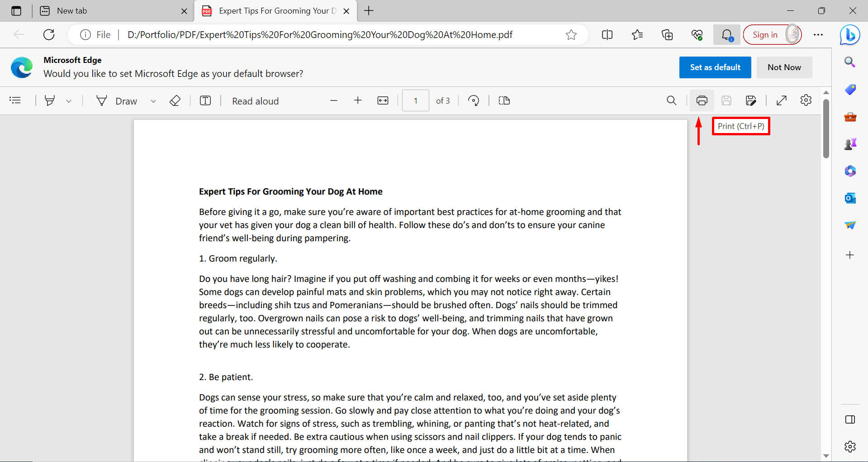Open the tab actions menu icon
This screenshot has height=462, width=868.
point(16,11)
